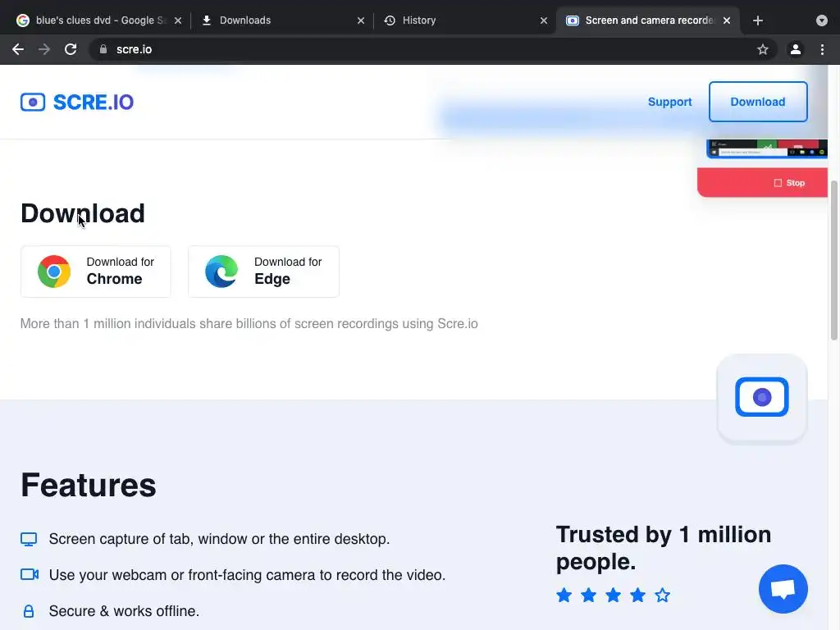Screen dimensions: 840x630
Task: Click 'Secure & works offline.' text
Action: coord(124,611)
